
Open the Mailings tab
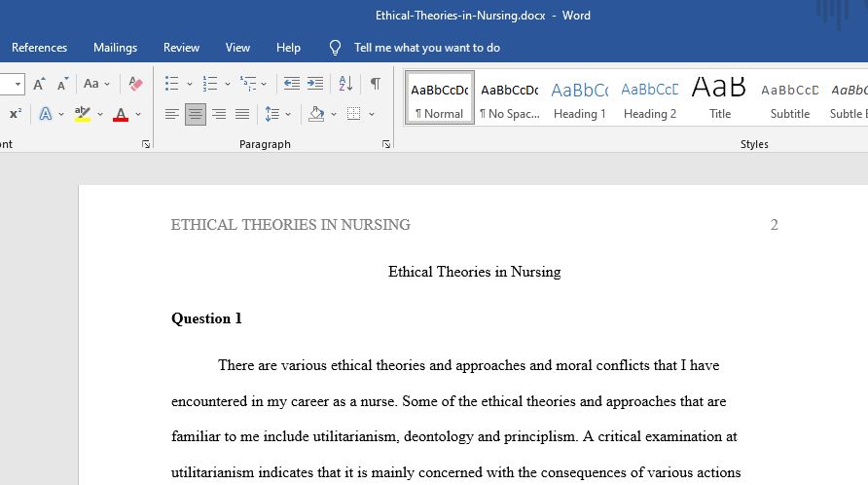[x=115, y=48]
